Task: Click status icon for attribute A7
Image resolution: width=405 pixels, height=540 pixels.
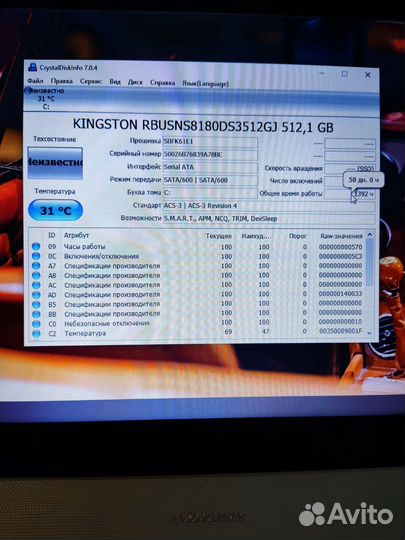Action: point(36,266)
